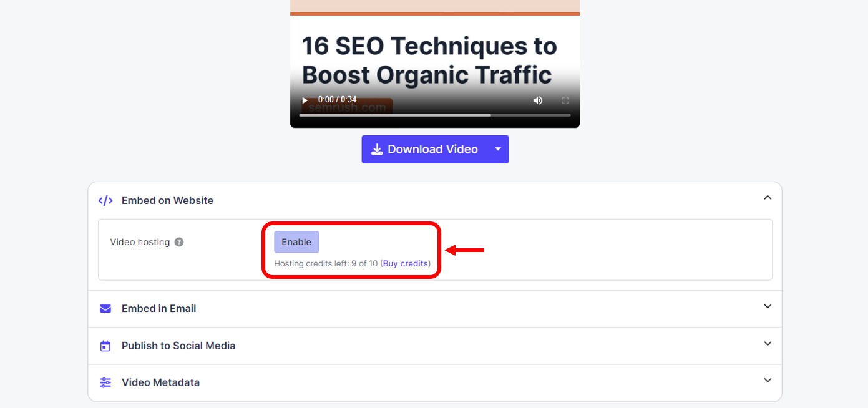
Task: Click the filter icon beside Video Metadata
Action: (105, 382)
